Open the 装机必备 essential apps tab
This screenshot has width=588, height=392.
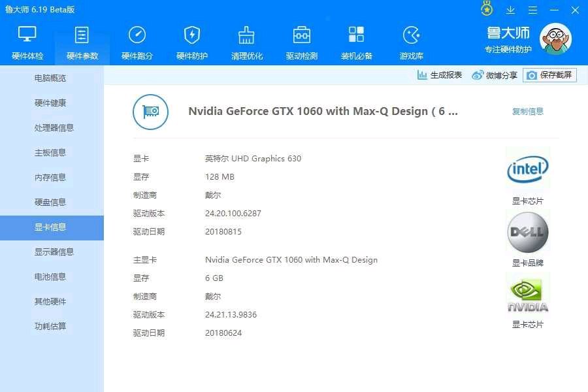(x=356, y=43)
